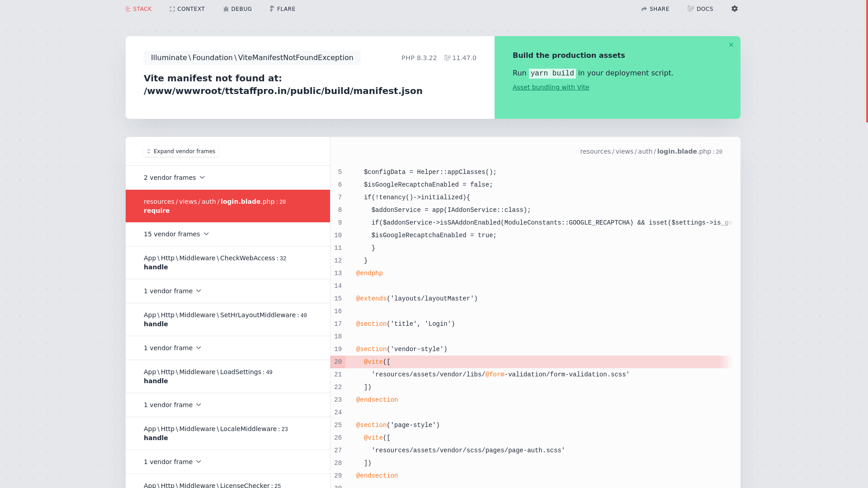
Task: Expand the 2 vendor frames group
Action: [228, 178]
